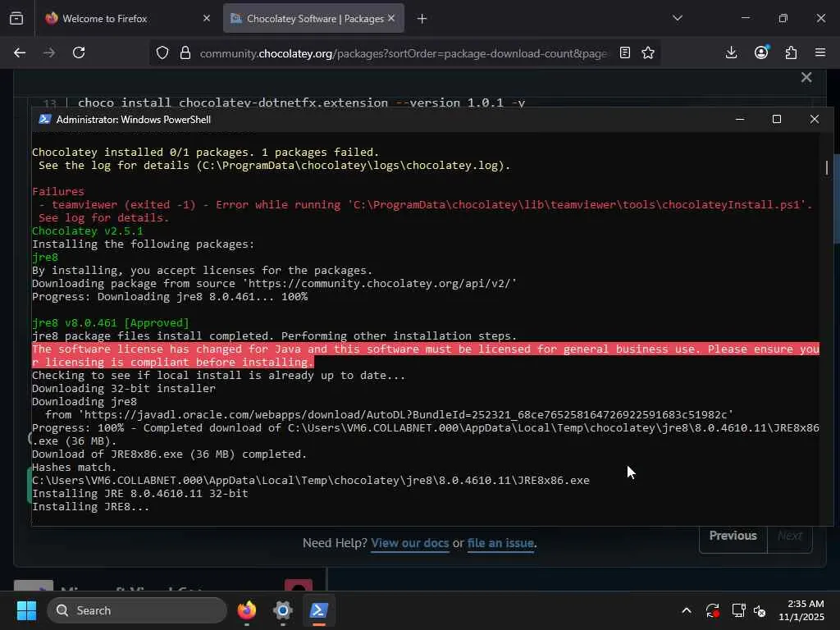Click the 'Chocolatey v2.5.1' line
Image resolution: width=840 pixels, height=630 pixels.
point(87,231)
